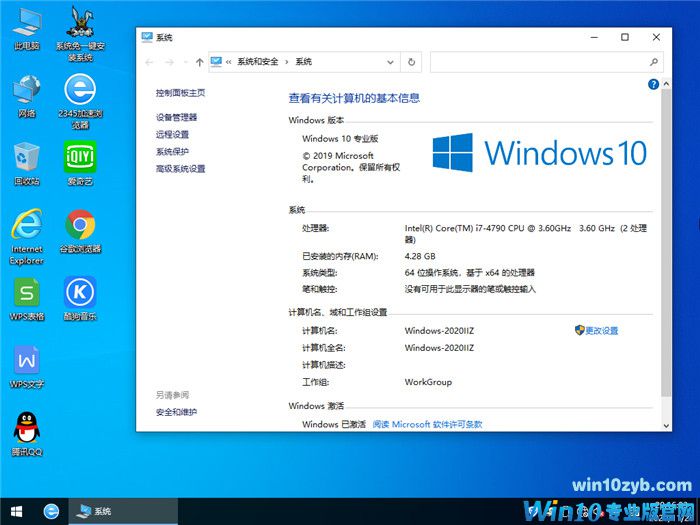This screenshot has height=525, width=700.
Task: Expand chevron after 系统和安全 breadcrumb
Action: point(286,62)
